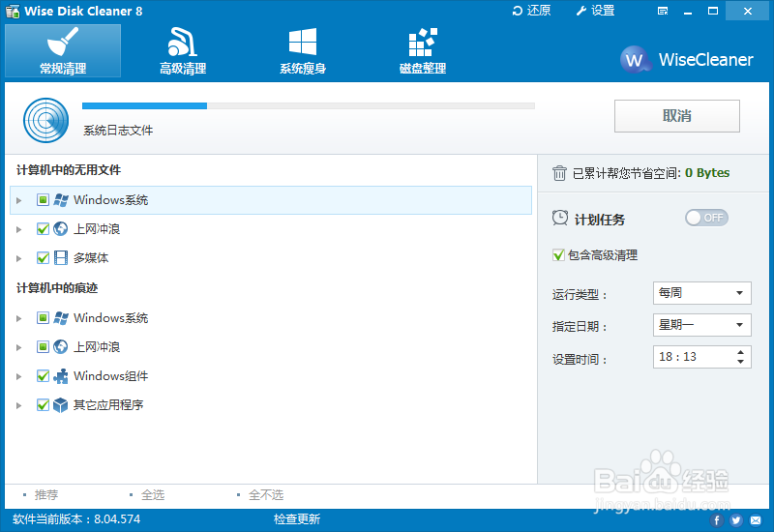
Task: Click the 还原 restore menu item
Action: [531, 11]
